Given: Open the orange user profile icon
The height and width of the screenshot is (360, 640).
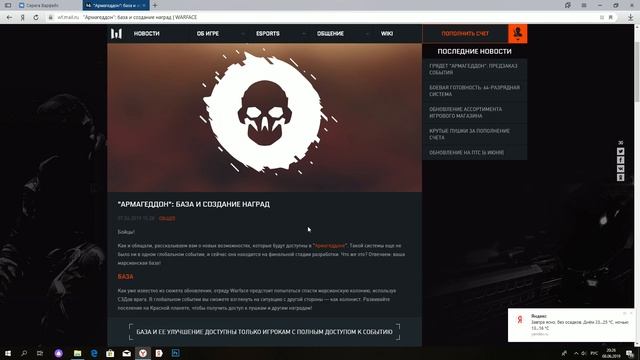Looking at the screenshot, I should tap(518, 33).
